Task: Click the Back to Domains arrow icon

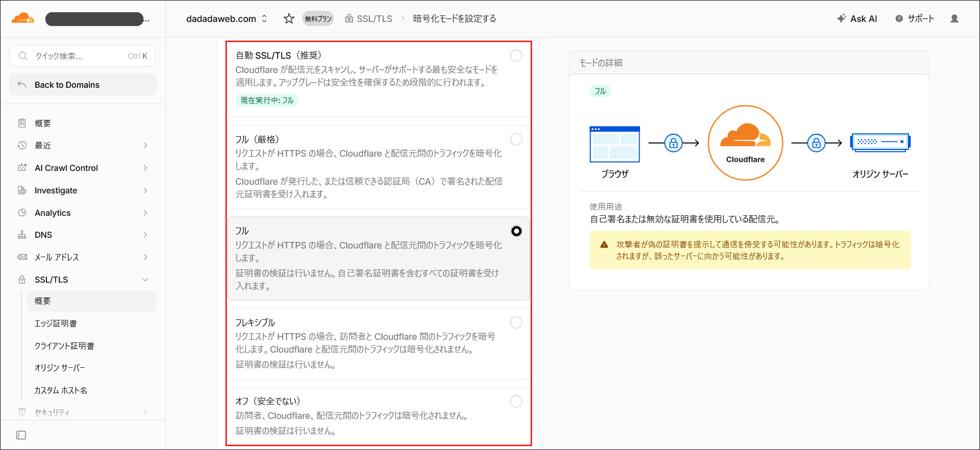Action: [22, 85]
